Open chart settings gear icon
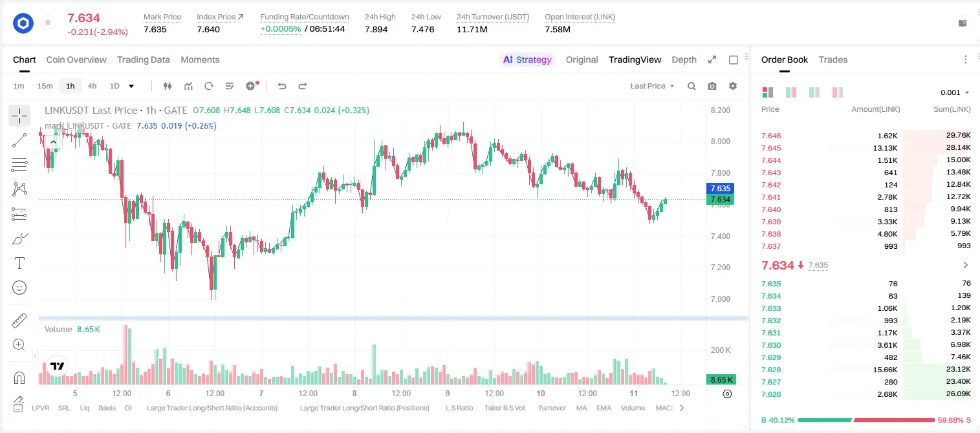The height and width of the screenshot is (433, 980). 733,86
